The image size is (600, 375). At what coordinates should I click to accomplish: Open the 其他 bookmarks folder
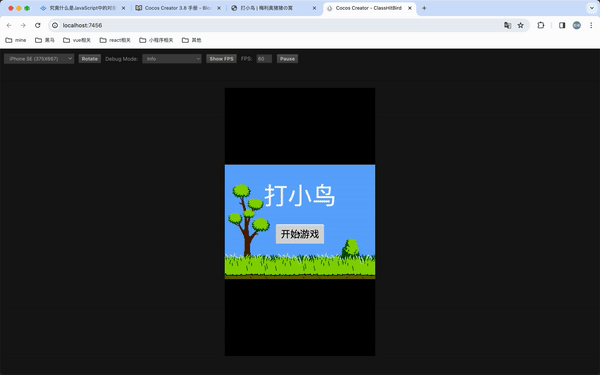tap(191, 40)
